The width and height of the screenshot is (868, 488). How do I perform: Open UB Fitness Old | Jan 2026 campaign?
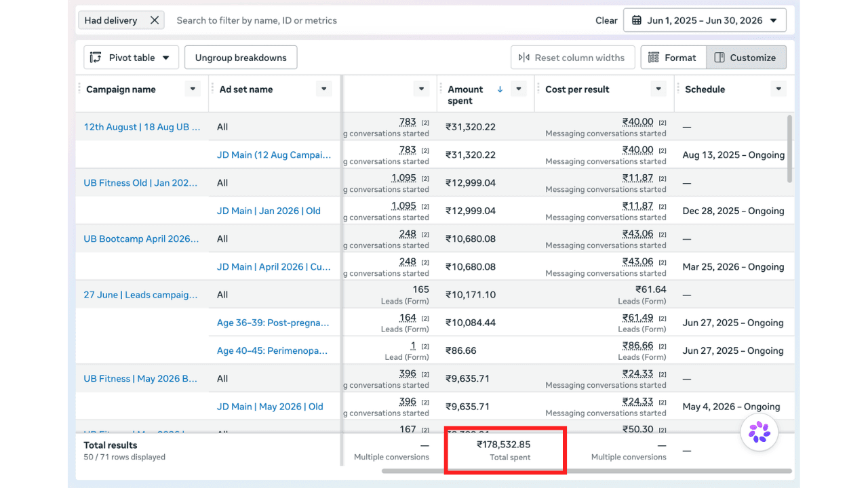142,182
